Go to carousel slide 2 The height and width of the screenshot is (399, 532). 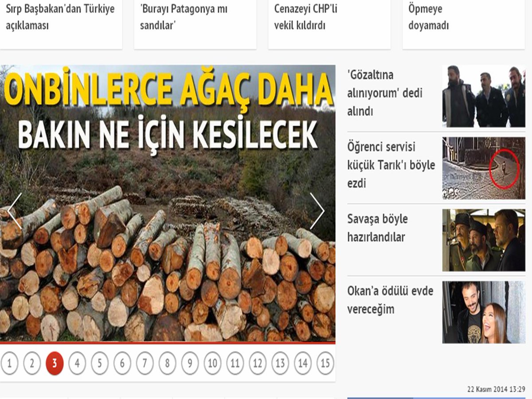pyautogui.click(x=32, y=364)
